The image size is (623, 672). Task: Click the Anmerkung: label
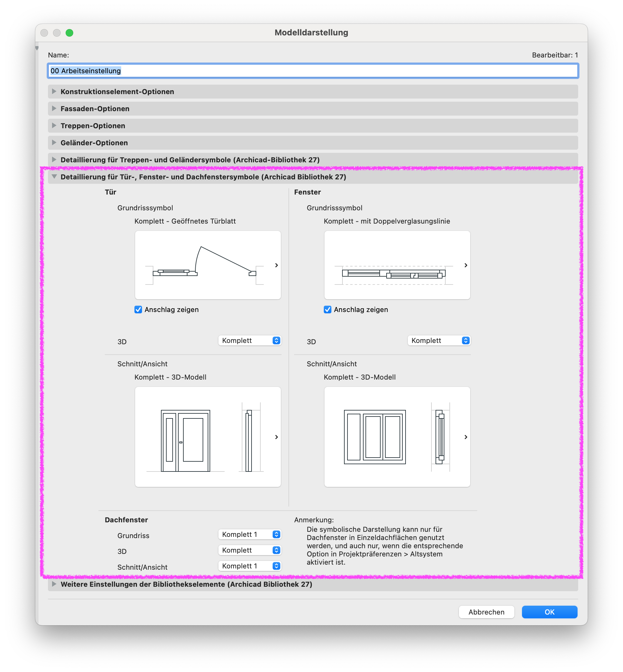314,520
